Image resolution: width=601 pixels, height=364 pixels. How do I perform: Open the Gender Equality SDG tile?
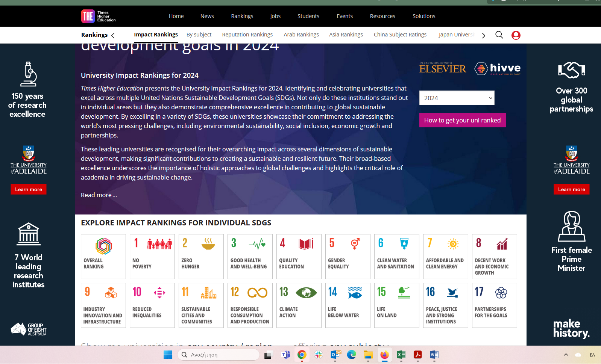(348, 256)
